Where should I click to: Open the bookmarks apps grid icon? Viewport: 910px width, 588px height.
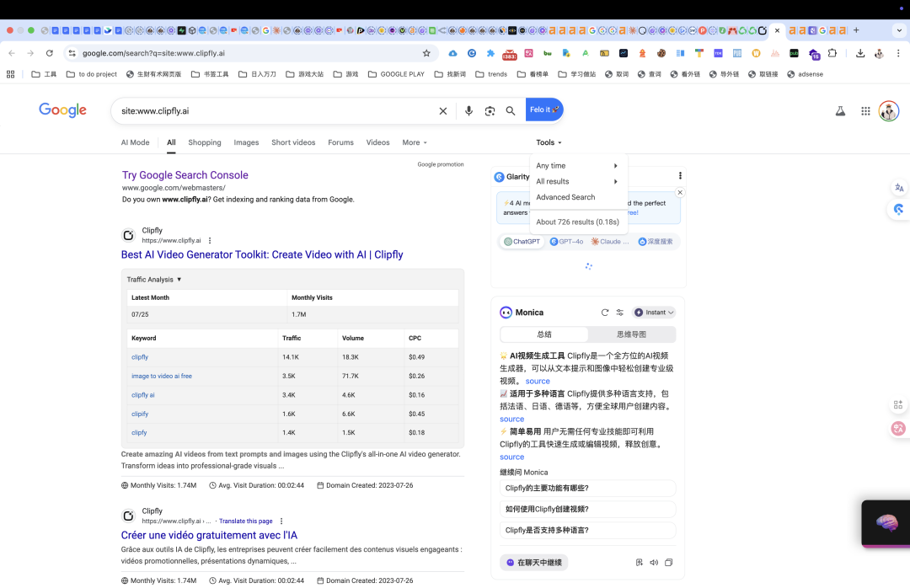tap(10, 74)
